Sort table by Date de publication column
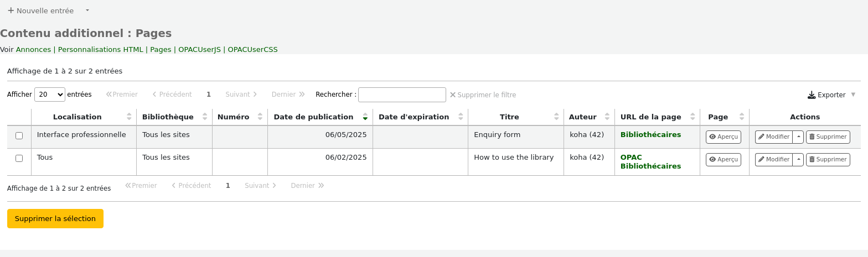This screenshot has height=257, width=868. point(313,117)
